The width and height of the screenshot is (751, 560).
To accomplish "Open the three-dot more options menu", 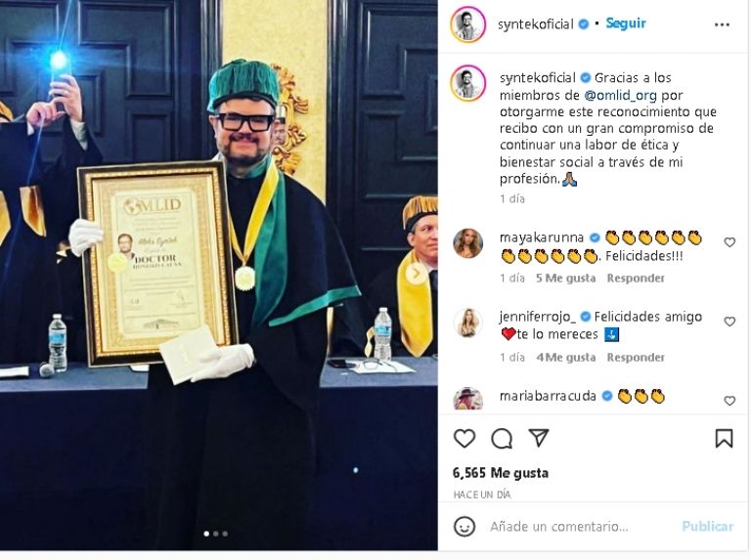I will (x=722, y=24).
